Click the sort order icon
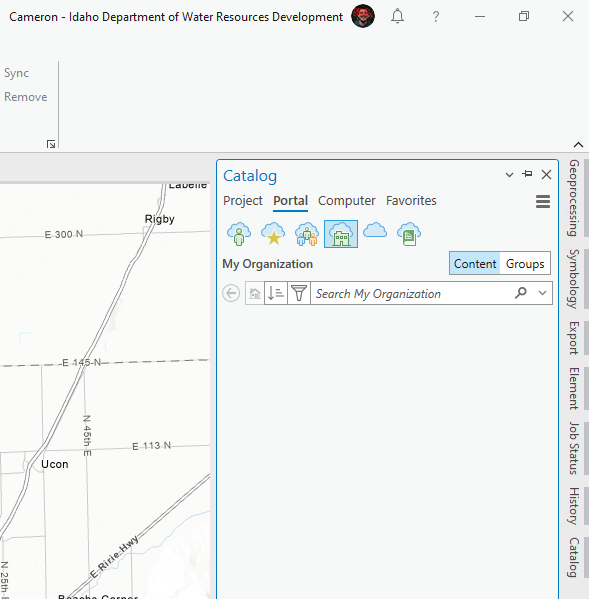The image size is (589, 599). 275,293
